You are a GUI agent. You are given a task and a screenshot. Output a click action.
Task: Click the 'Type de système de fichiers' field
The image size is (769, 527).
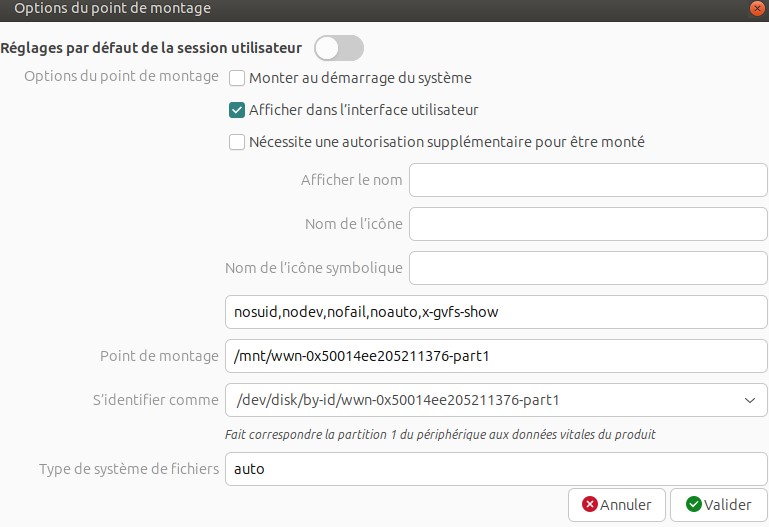[496, 469]
